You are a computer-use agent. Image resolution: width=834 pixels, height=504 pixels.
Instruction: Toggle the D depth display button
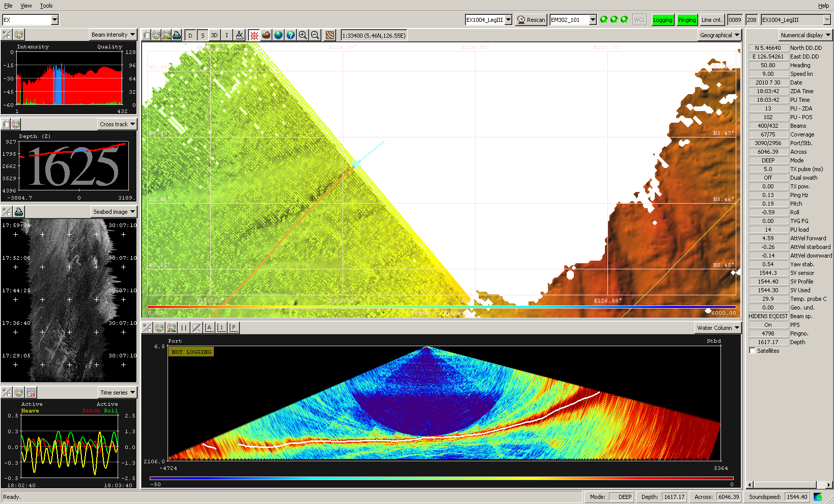tap(190, 35)
